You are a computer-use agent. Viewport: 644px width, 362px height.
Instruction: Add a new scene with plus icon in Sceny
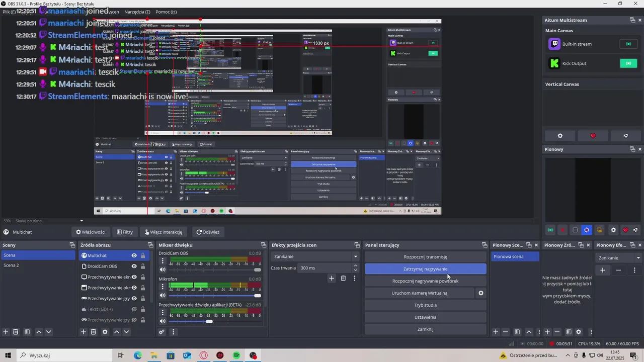tap(6, 332)
